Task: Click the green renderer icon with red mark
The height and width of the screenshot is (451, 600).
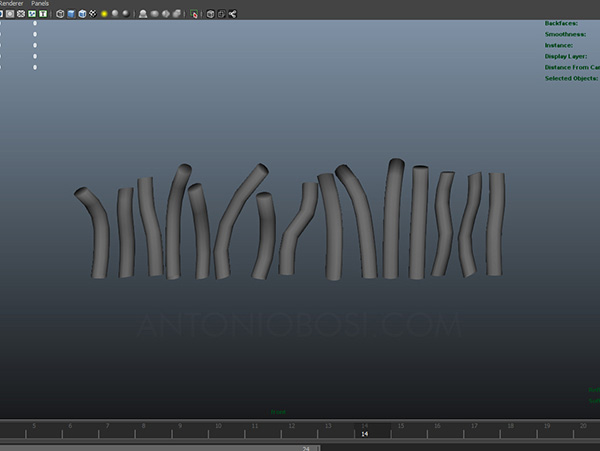Action: point(194,14)
